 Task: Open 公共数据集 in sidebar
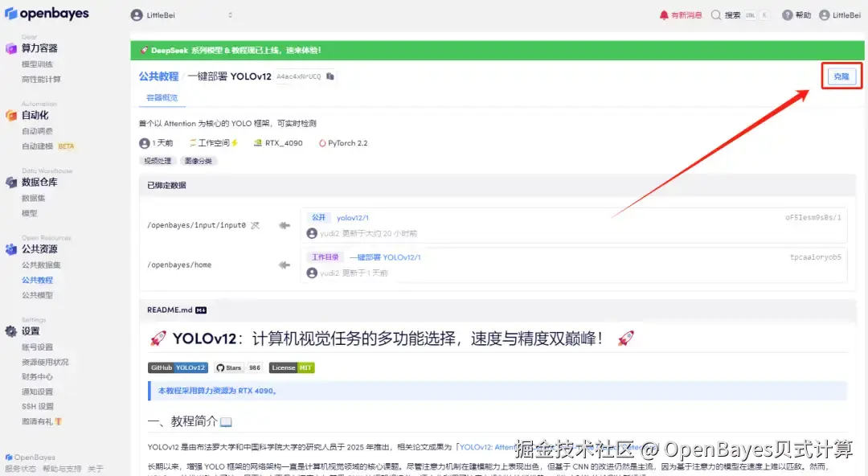click(x=41, y=265)
